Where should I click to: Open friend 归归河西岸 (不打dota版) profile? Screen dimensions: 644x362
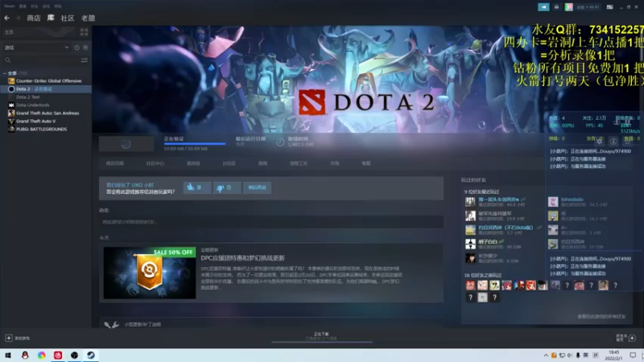tap(506, 228)
